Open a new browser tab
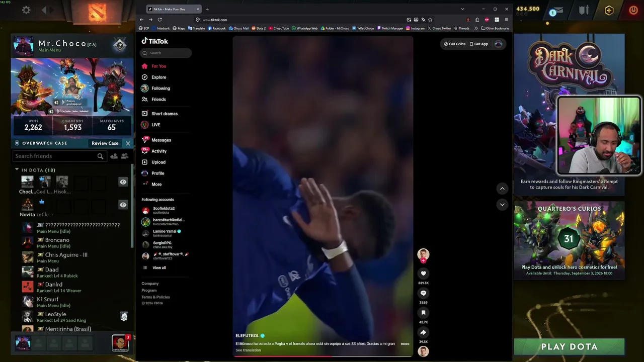644x362 pixels. (207, 9)
